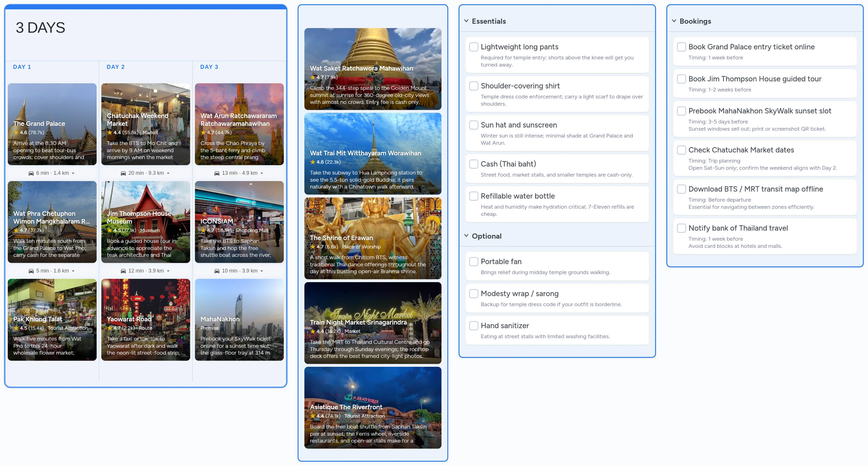
Task: Tick the Portable fan checkbox
Action: tap(474, 261)
